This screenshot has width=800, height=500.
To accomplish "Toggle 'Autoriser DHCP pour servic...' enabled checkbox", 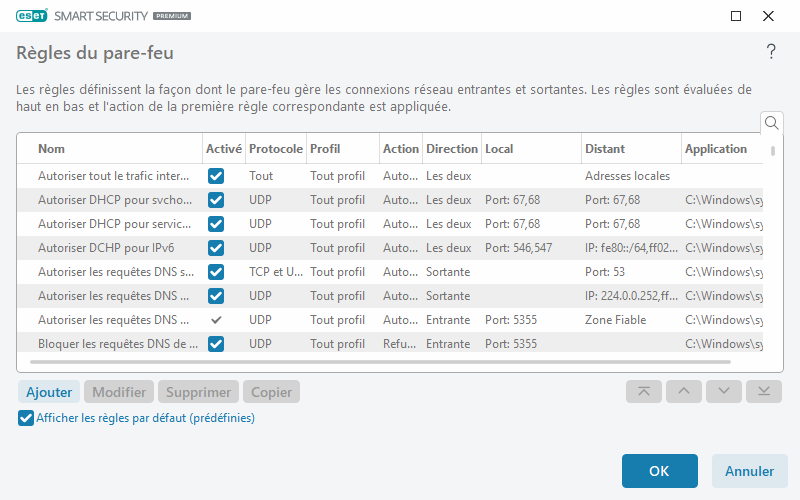I will point(216,224).
